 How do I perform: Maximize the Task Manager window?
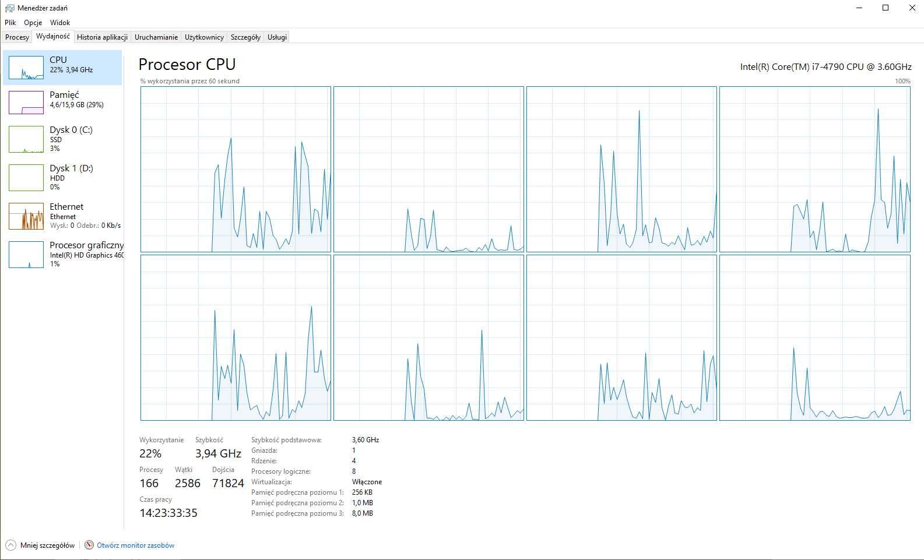(x=886, y=8)
